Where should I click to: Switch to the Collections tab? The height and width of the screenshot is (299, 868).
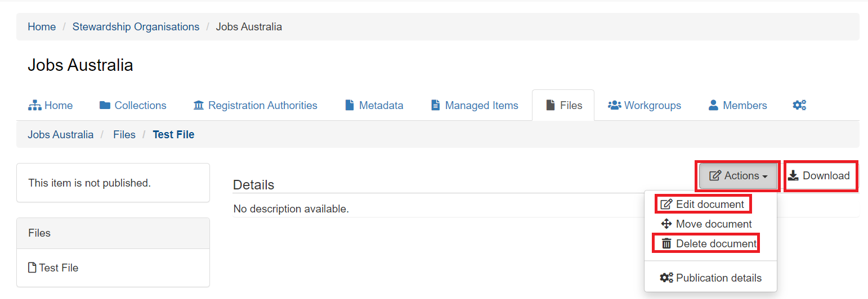coord(133,105)
